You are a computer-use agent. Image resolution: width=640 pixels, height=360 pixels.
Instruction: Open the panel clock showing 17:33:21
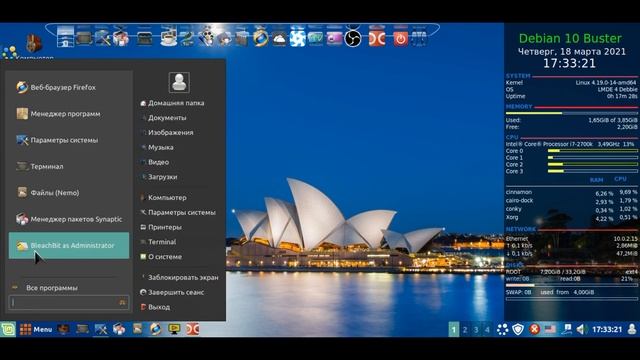click(x=607, y=329)
